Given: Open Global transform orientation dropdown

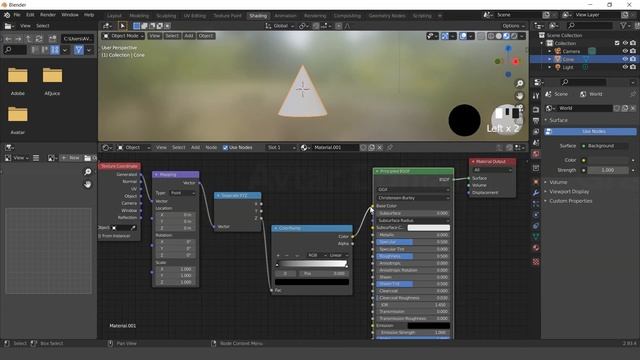Looking at the screenshot, I should (280, 26).
